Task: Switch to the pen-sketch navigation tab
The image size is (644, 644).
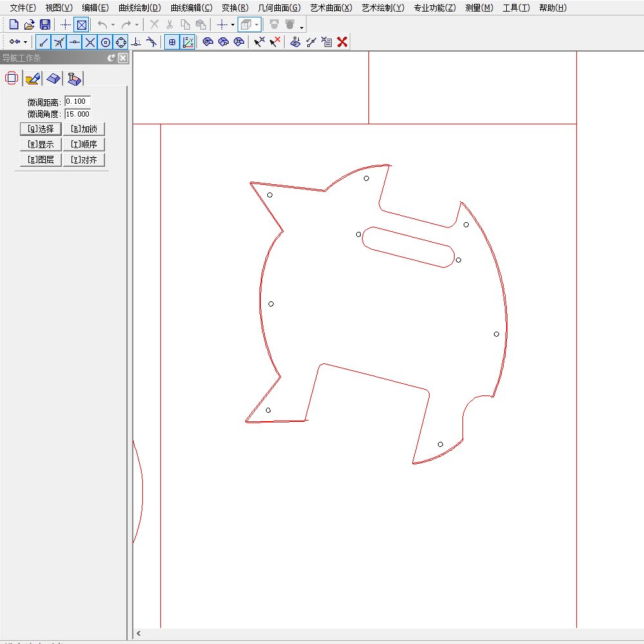Action: click(x=32, y=78)
